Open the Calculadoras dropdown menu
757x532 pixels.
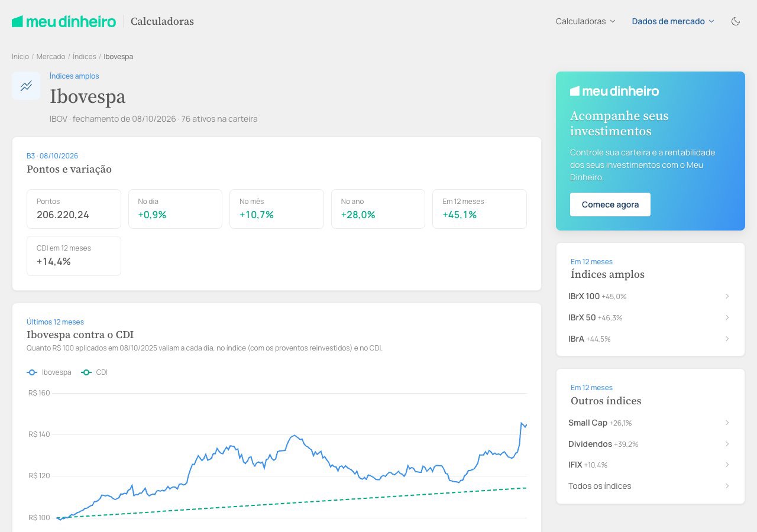[585, 21]
